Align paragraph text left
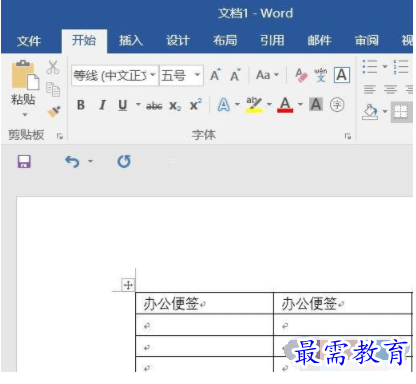 click(x=370, y=89)
